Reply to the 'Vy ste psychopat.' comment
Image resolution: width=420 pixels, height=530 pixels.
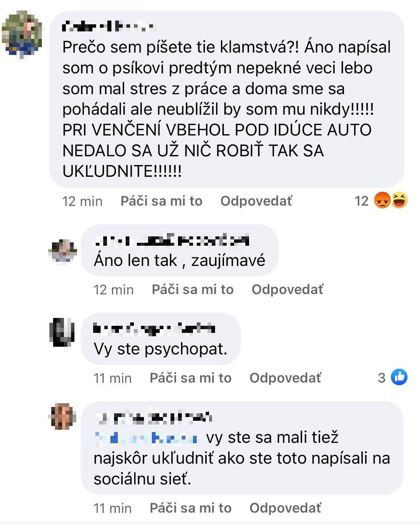click(x=285, y=378)
